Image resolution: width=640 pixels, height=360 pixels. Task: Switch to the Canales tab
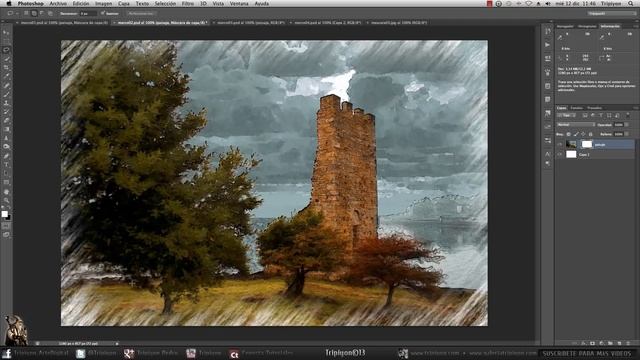577,108
